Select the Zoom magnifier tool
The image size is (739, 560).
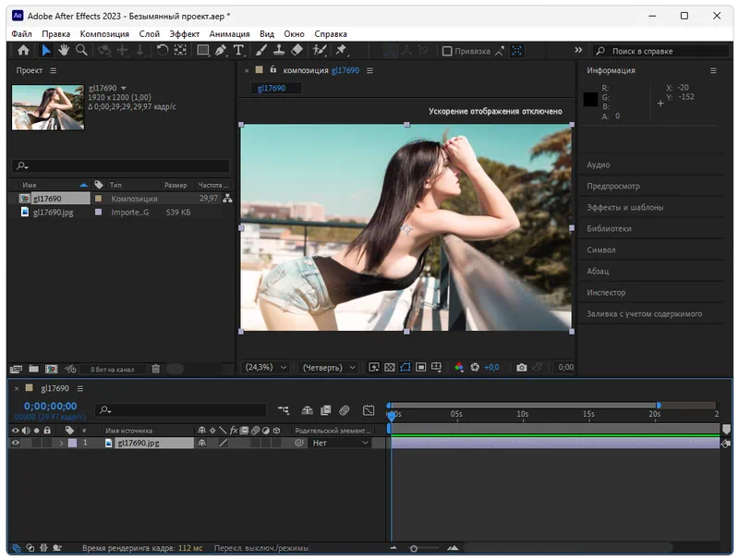pos(81,51)
